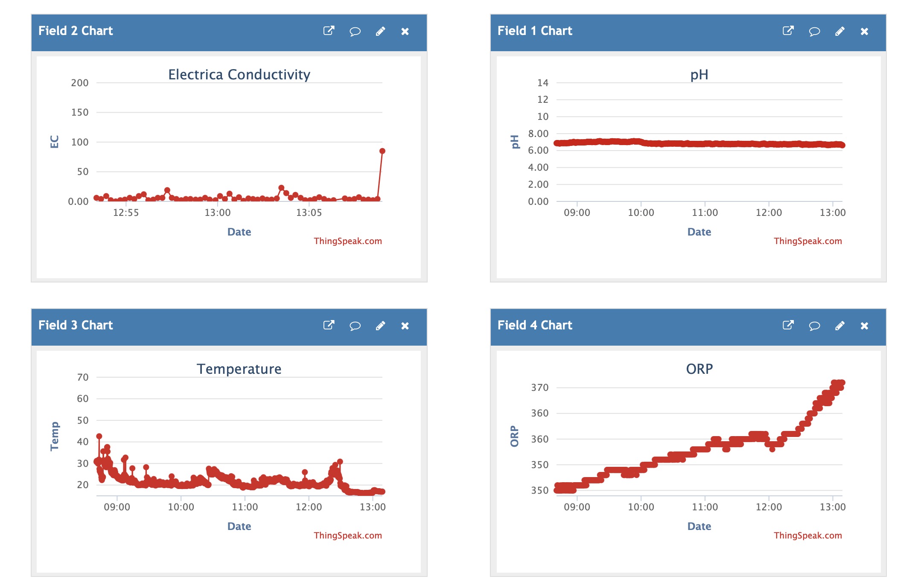Click the Date label under Temperature chart

coord(239,527)
